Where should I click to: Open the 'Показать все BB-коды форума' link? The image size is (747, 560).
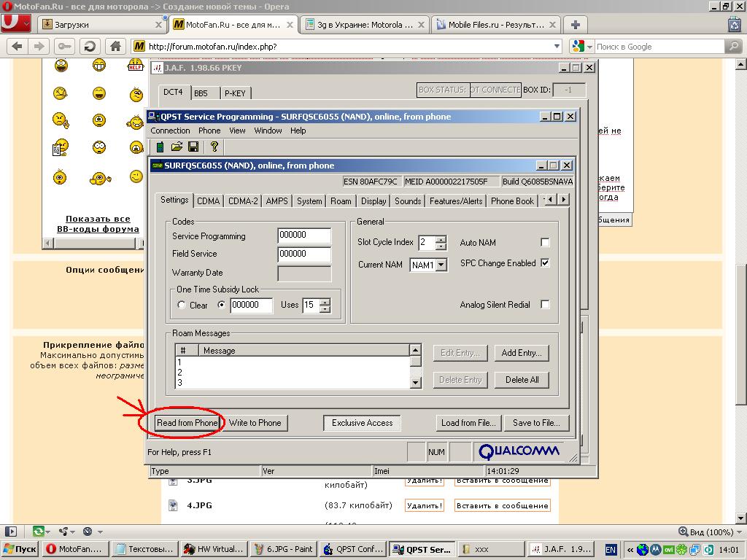[98, 224]
